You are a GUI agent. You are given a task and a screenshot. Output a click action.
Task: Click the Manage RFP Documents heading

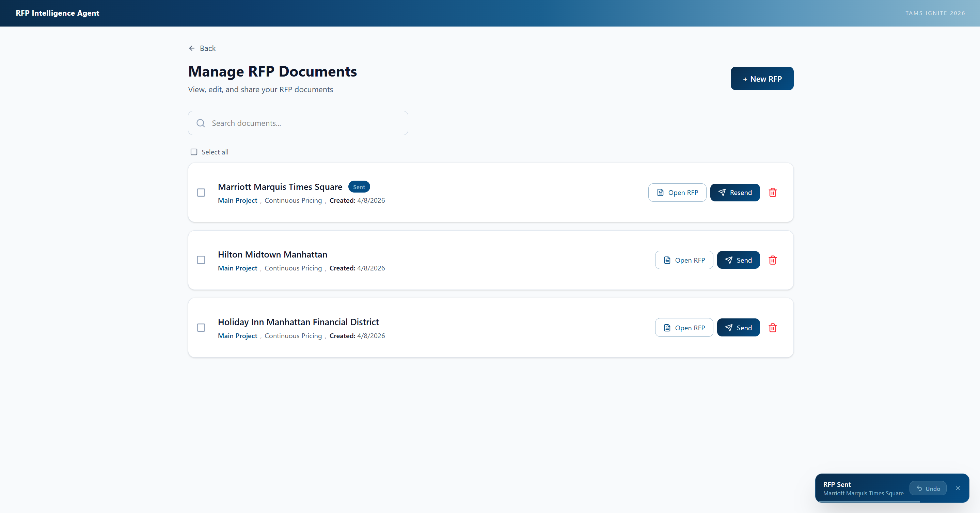click(272, 71)
